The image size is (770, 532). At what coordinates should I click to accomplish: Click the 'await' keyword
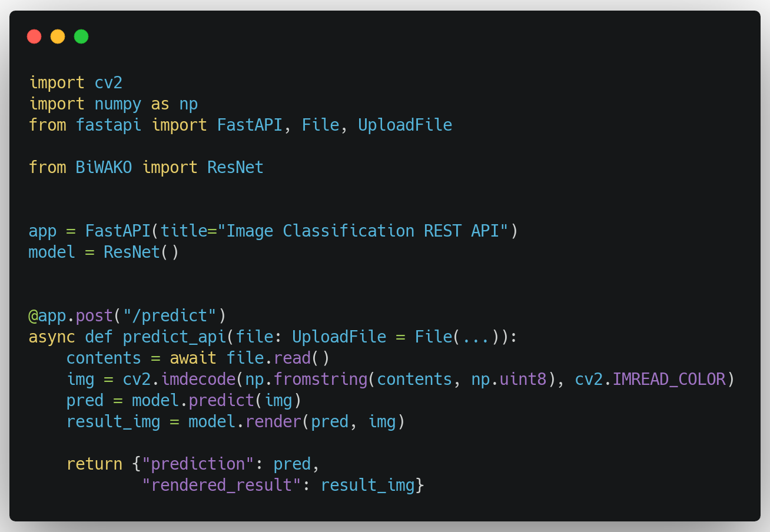[193, 358]
